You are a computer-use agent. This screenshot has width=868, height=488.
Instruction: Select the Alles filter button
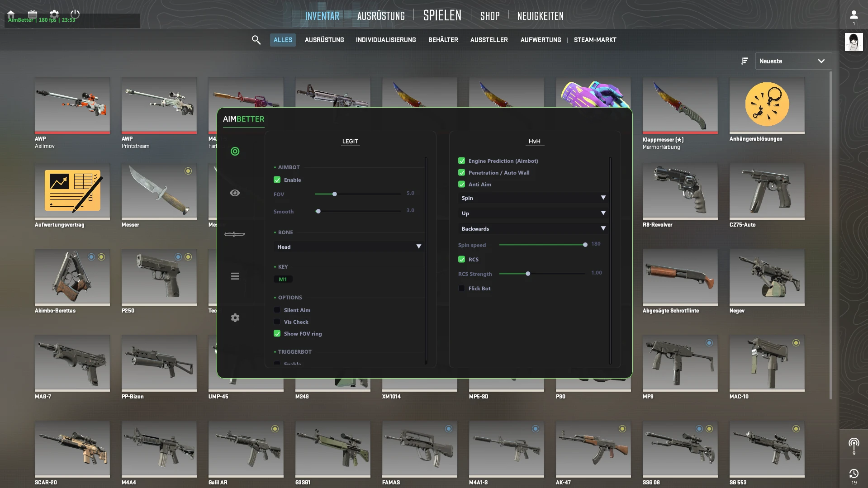[x=283, y=40]
